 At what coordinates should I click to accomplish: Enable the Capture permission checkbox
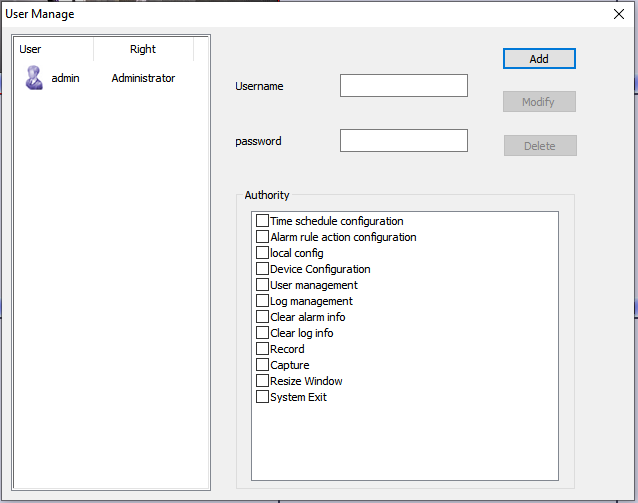(263, 365)
